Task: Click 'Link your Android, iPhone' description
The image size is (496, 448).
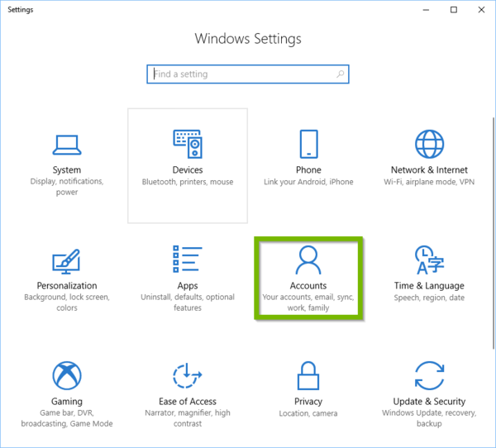Action: tap(308, 182)
